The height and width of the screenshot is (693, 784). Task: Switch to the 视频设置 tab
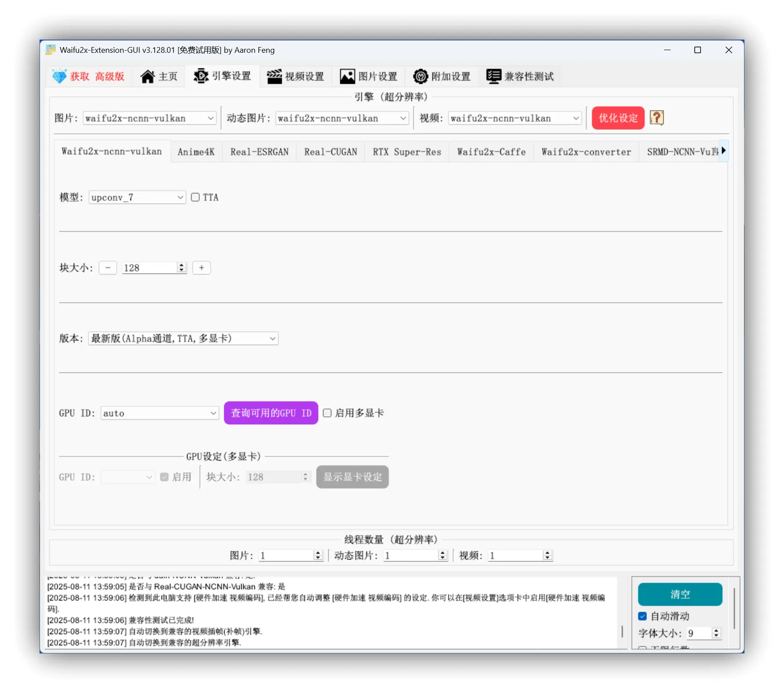point(296,77)
